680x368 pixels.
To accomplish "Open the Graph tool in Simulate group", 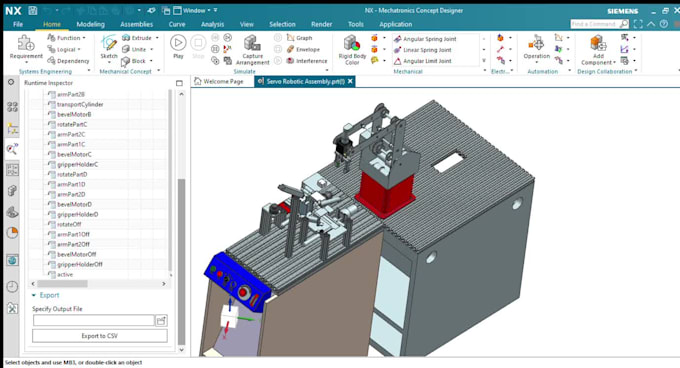I will [x=299, y=38].
